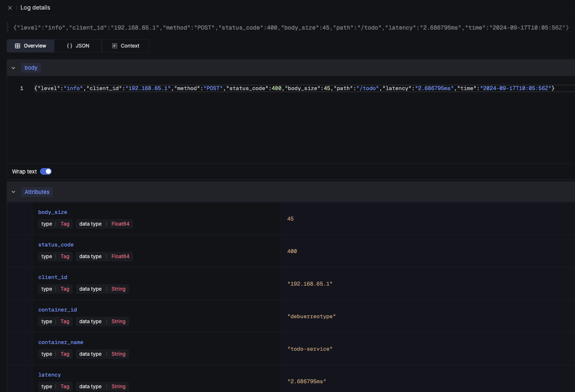
Task: Select the client_id attribute name
Action: 53,277
